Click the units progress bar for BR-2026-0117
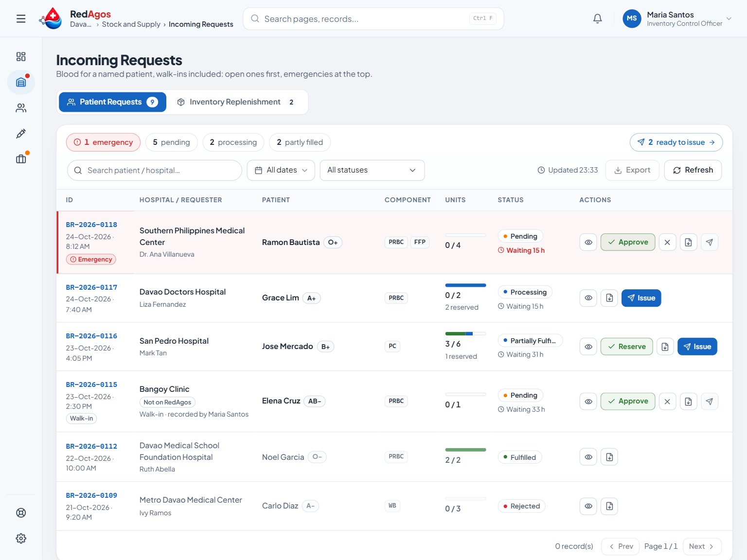Image resolution: width=747 pixels, height=560 pixels. [465, 285]
